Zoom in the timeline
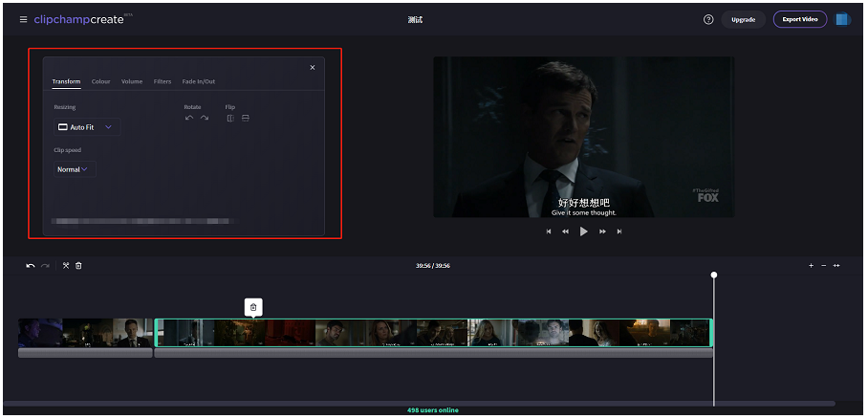Image resolution: width=868 pixels, height=419 pixels. click(811, 266)
